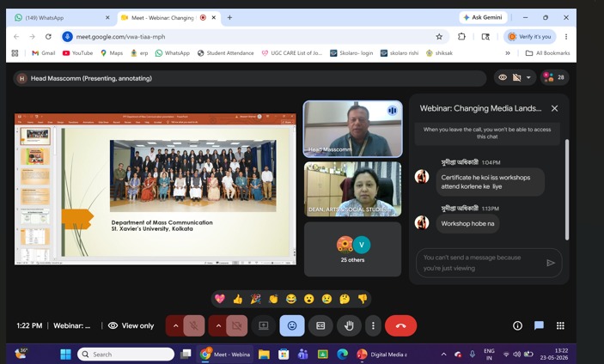Open the YouTube bookmark

point(78,53)
